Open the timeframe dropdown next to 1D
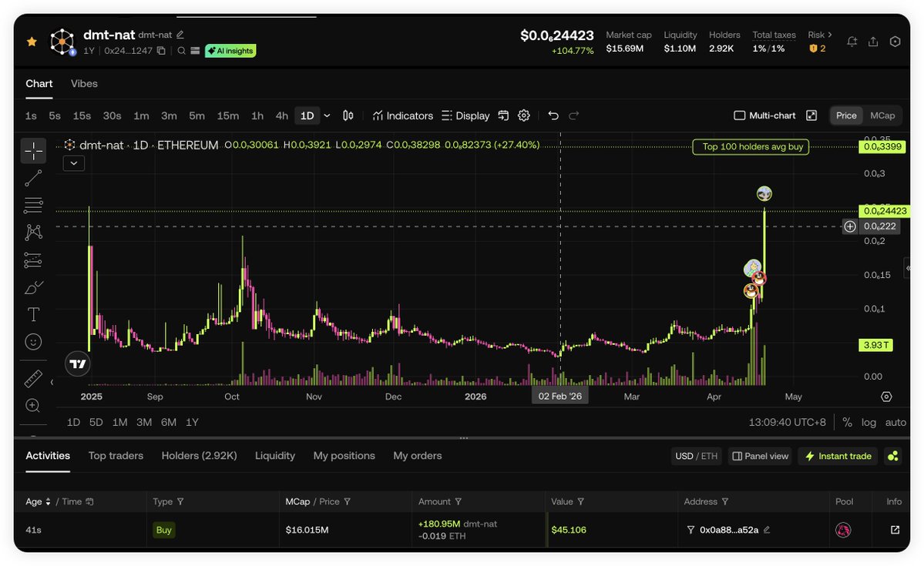 (327, 116)
